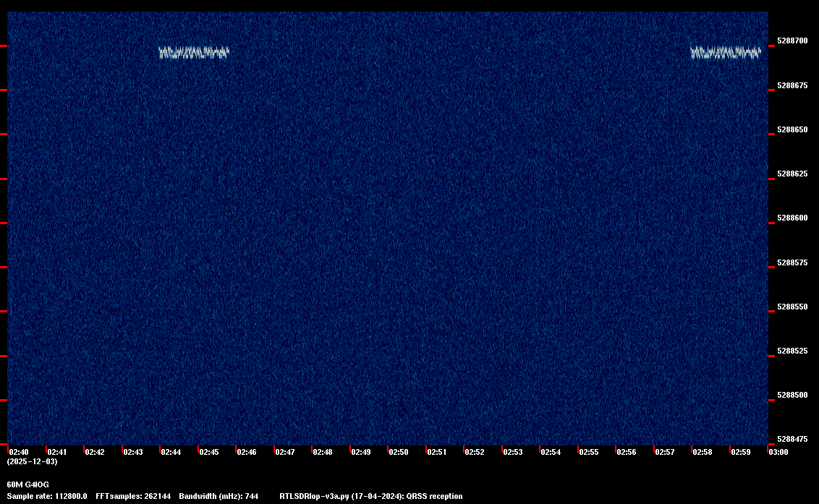Click the 5288525 frequency label

point(792,351)
